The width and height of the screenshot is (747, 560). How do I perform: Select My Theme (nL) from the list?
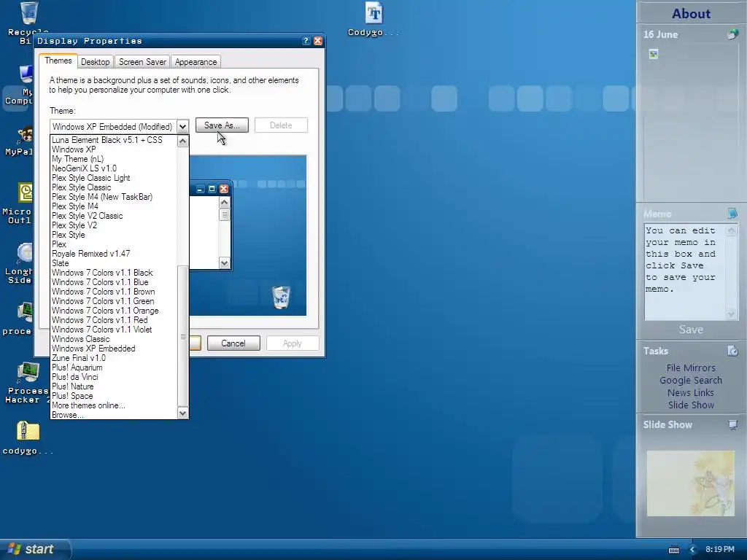[113, 159]
